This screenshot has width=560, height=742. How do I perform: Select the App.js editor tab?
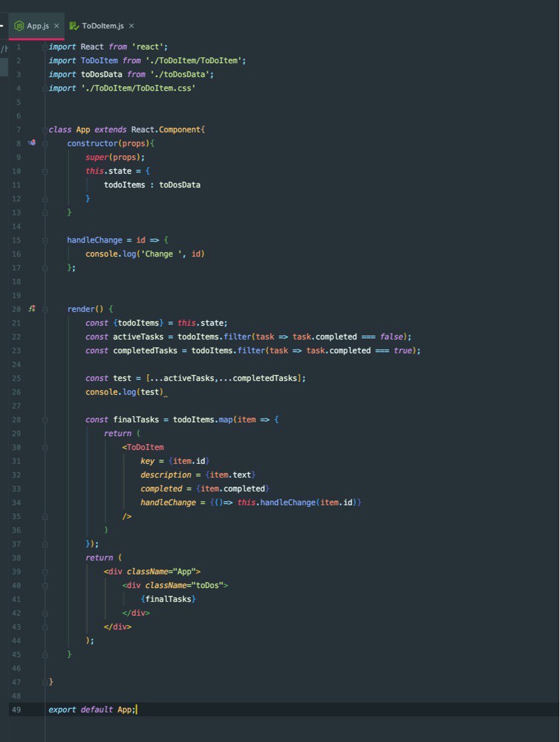[x=36, y=26]
